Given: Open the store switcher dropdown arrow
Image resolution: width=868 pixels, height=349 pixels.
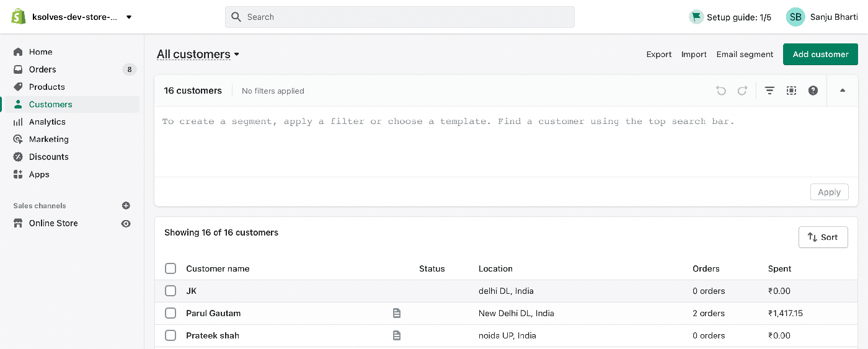Looking at the screenshot, I should tap(129, 17).
